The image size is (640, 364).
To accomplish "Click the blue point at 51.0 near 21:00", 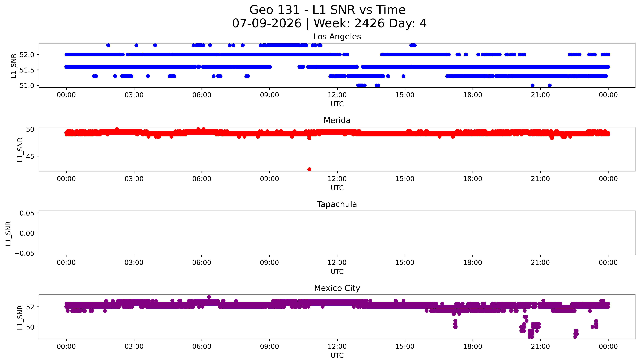I will point(532,85).
